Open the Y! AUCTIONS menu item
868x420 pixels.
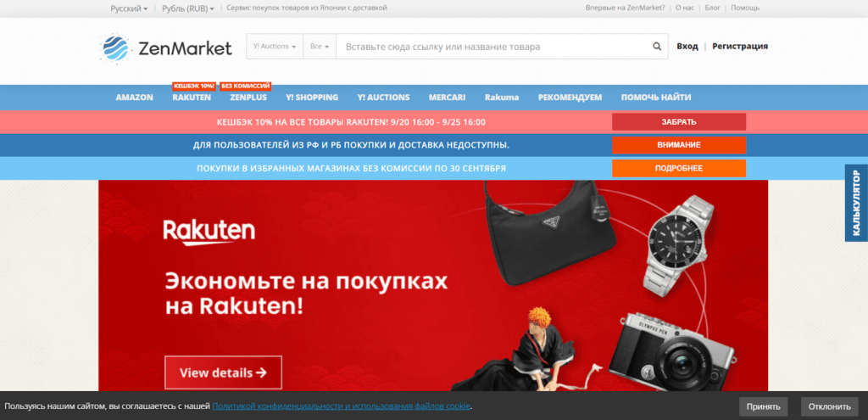pyautogui.click(x=384, y=98)
